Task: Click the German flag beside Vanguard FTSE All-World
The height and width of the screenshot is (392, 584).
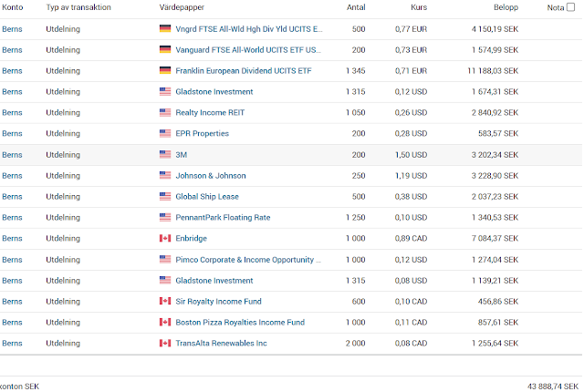Action: [165, 49]
